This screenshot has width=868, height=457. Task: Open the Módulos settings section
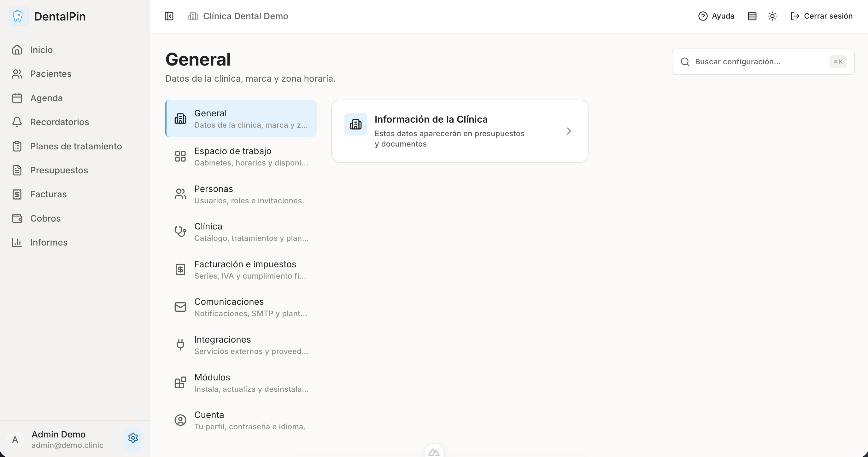(241, 382)
